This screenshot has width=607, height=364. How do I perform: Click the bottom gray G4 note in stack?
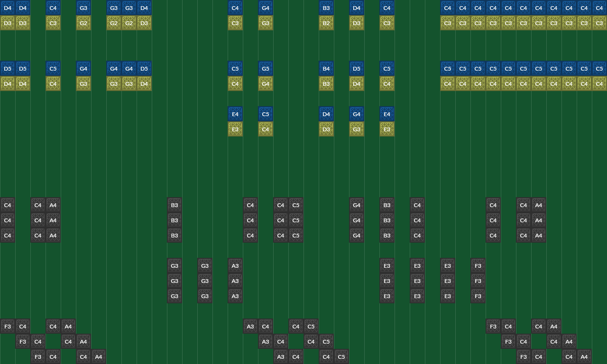(357, 235)
